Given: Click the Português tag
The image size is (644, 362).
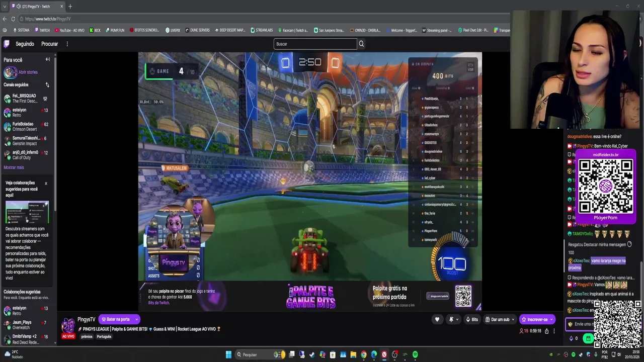Looking at the screenshot, I should click(x=104, y=336).
